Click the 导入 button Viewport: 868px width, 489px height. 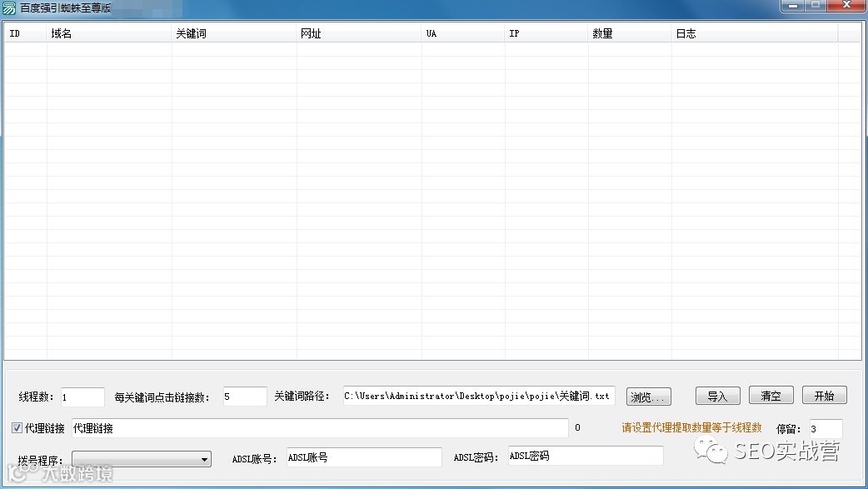coord(718,396)
